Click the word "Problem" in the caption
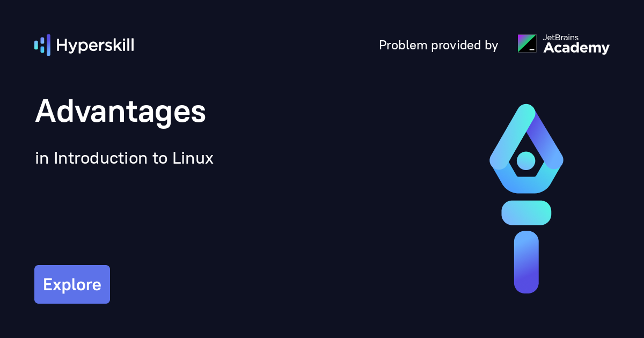Image resolution: width=644 pixels, height=338 pixels. tap(401, 46)
